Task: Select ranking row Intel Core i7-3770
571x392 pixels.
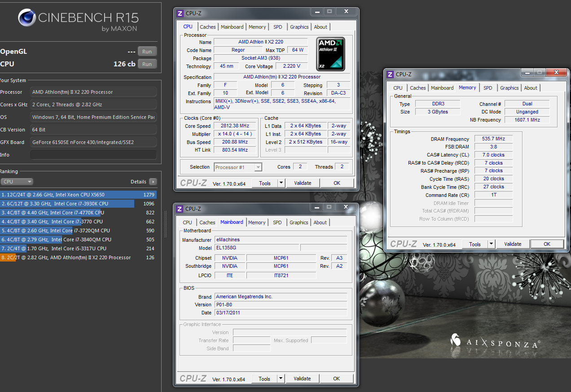Action: 78,222
